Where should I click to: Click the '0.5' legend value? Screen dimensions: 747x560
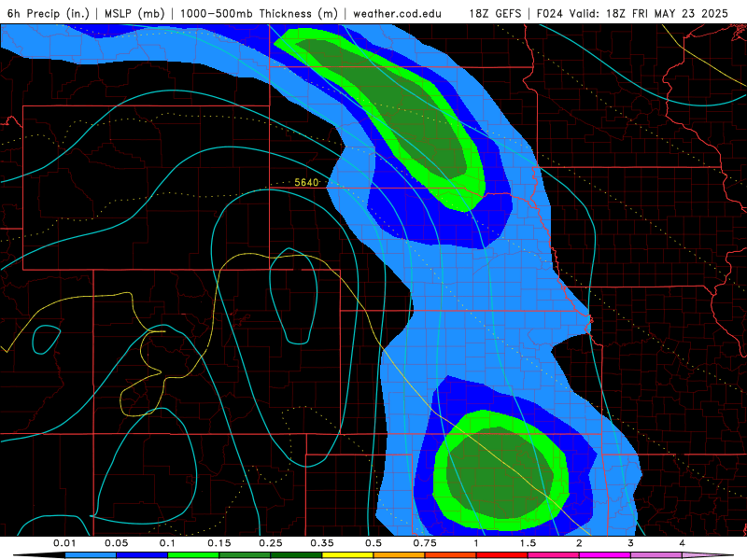coord(373,543)
